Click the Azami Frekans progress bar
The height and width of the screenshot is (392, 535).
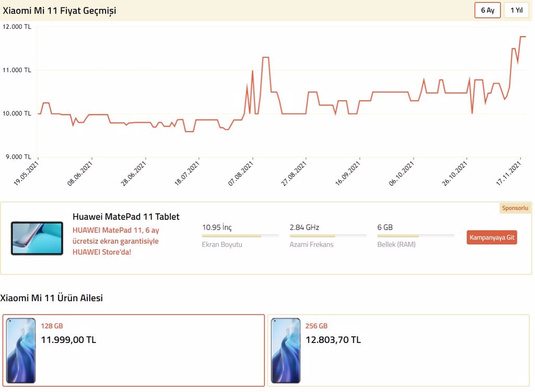328,235
